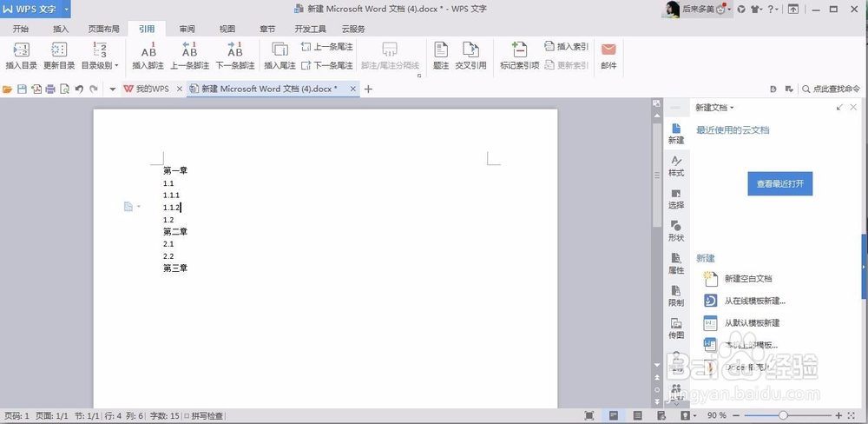Screen dimensions: 868x424
Task: Click the redo arrow icon
Action: pyautogui.click(x=94, y=89)
